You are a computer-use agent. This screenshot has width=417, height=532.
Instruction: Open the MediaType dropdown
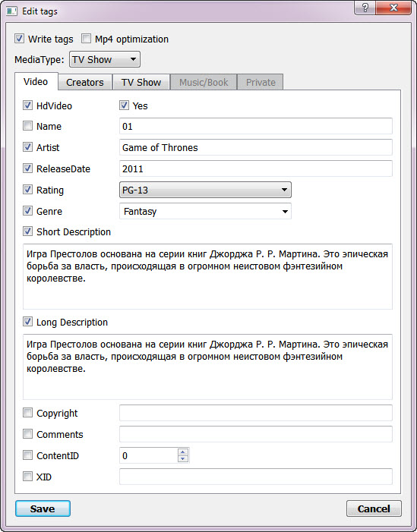105,59
